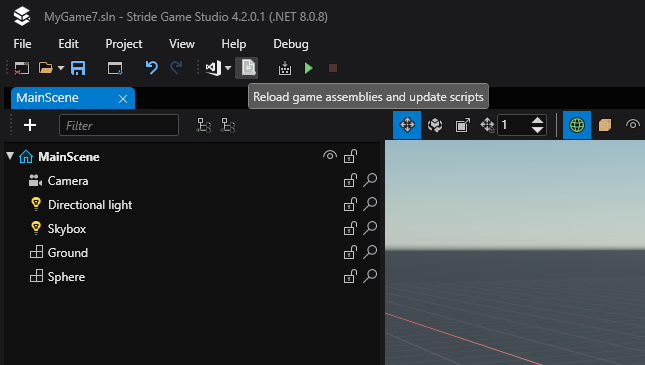This screenshot has height=365, width=645.
Task: Save the project with the floppy disk icon
Action: click(78, 68)
